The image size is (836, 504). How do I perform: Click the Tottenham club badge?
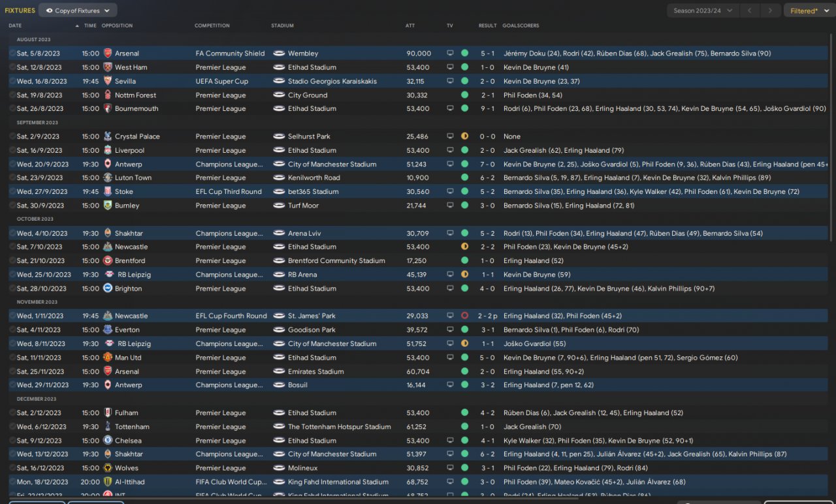(108, 426)
